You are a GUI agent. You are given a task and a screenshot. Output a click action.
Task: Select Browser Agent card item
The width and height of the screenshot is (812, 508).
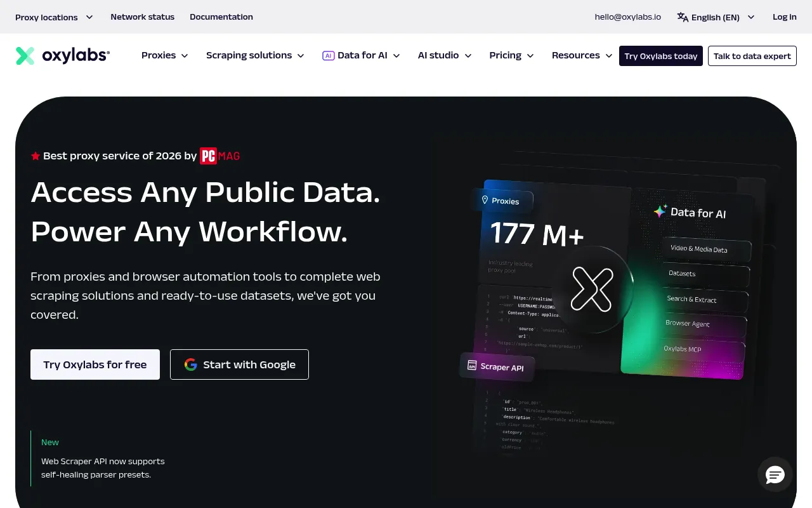(703, 324)
